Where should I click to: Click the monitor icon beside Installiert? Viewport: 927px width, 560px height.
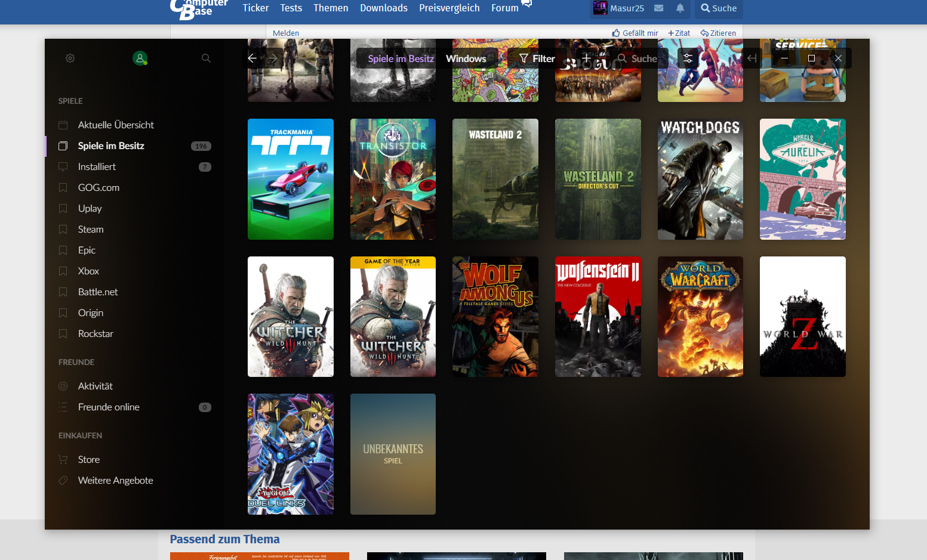(63, 166)
